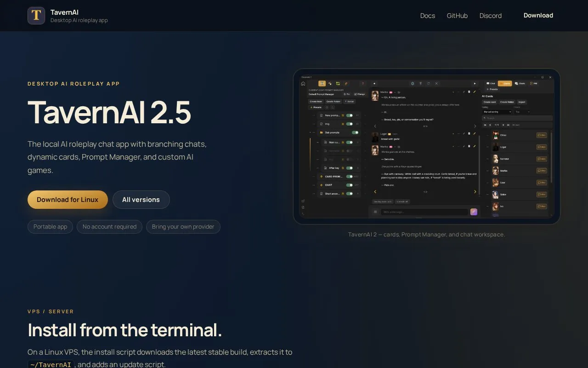
Task: Open the TavernAI 2 app screenshot preview
Action: (427, 146)
